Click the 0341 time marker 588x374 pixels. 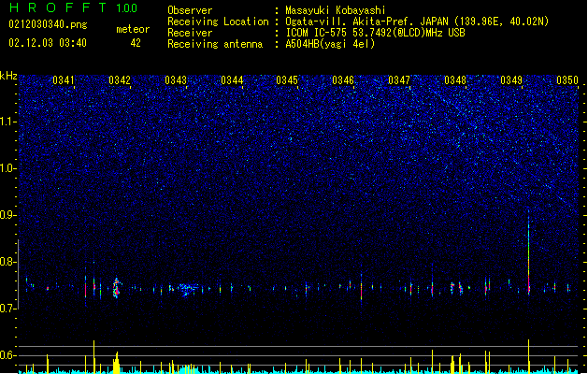click(x=64, y=80)
